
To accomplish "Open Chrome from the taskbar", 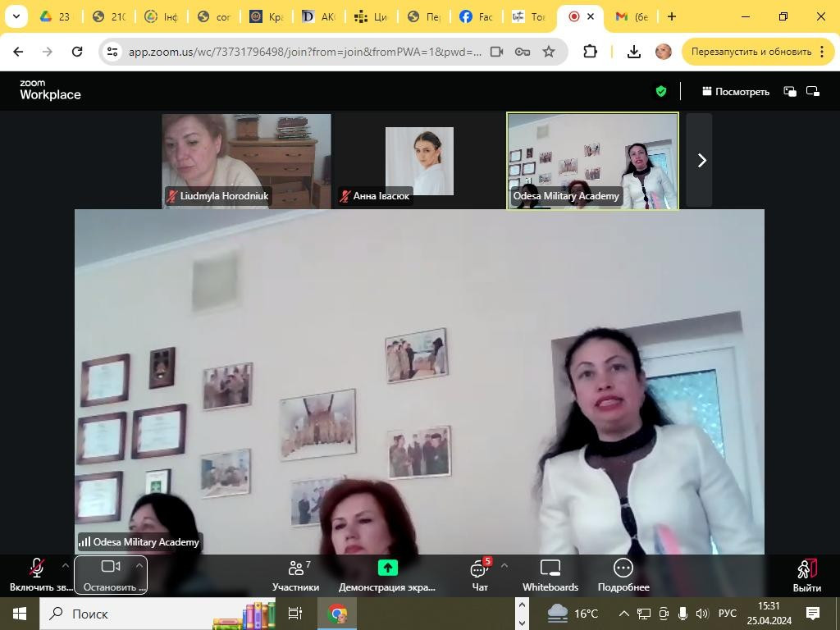I will pyautogui.click(x=337, y=614).
